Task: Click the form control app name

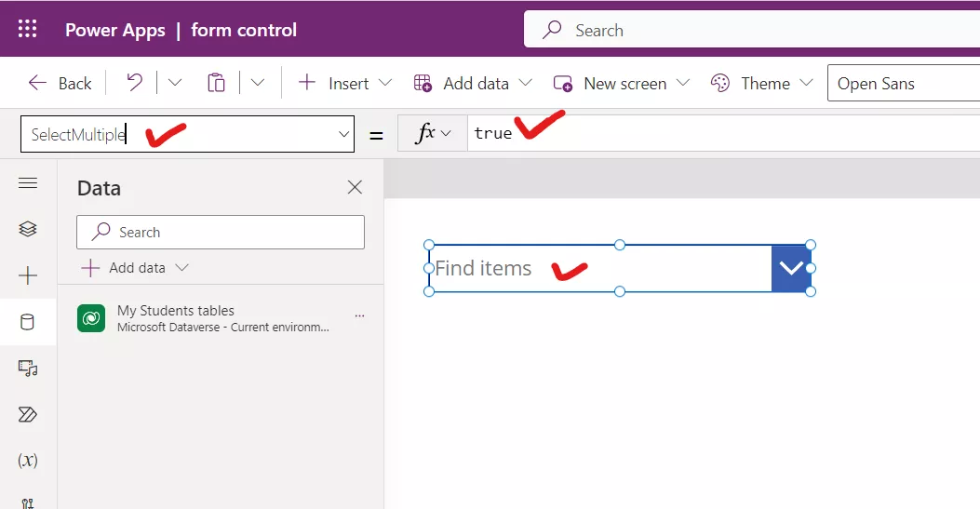Action: pos(244,30)
